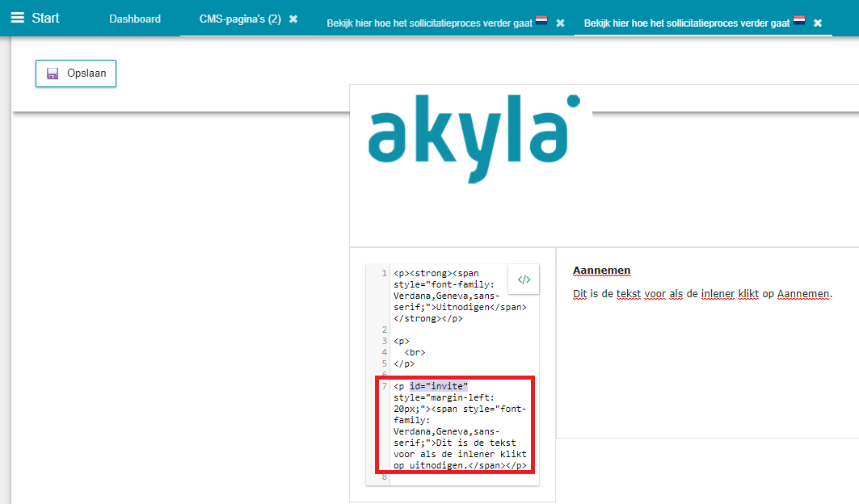The height and width of the screenshot is (504, 859).
Task: Place cursor on the <br> code line
Action: [415, 352]
